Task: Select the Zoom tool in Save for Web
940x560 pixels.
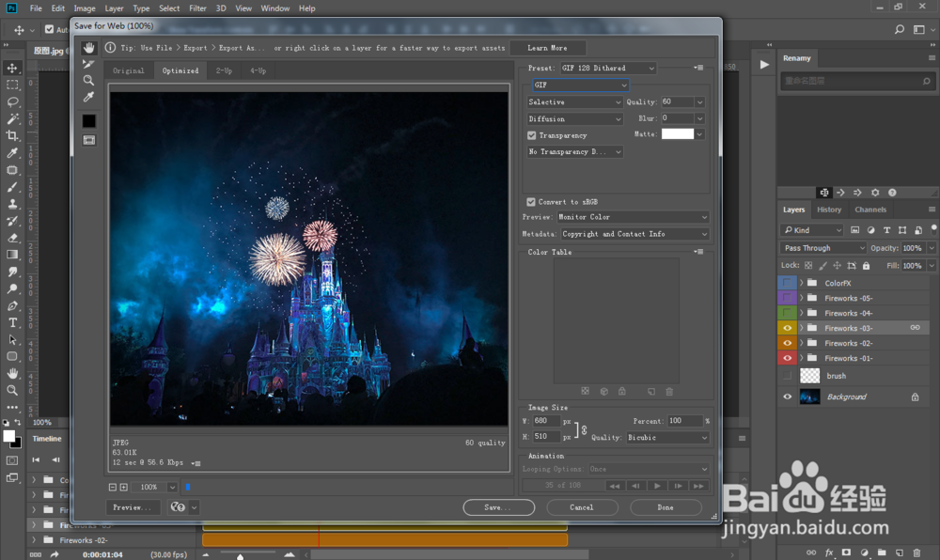Action: point(88,80)
